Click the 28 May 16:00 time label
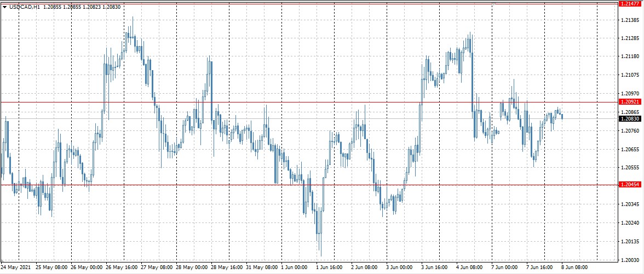644x274 pixels. [227, 267]
